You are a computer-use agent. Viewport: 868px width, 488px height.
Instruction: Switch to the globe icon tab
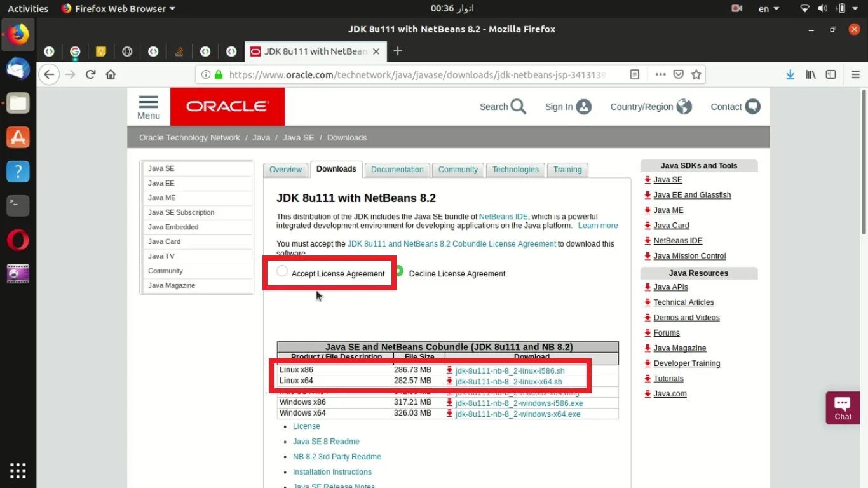[x=127, y=51]
